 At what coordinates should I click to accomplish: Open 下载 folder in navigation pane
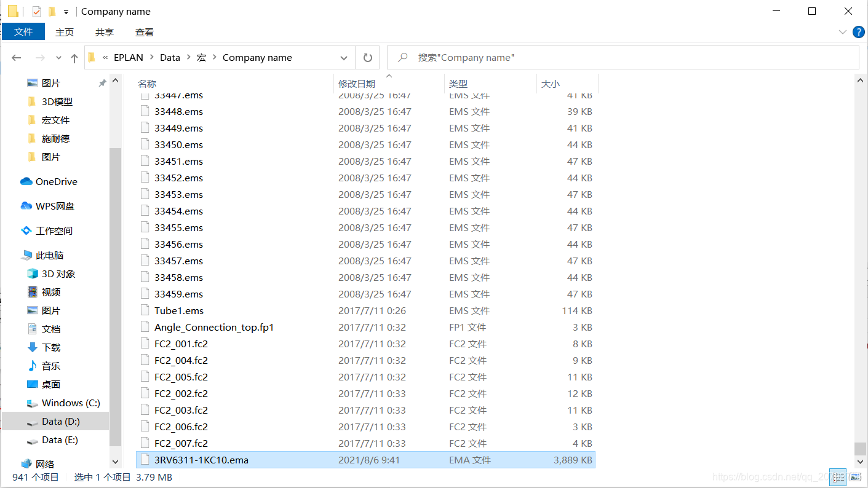pyautogui.click(x=51, y=347)
